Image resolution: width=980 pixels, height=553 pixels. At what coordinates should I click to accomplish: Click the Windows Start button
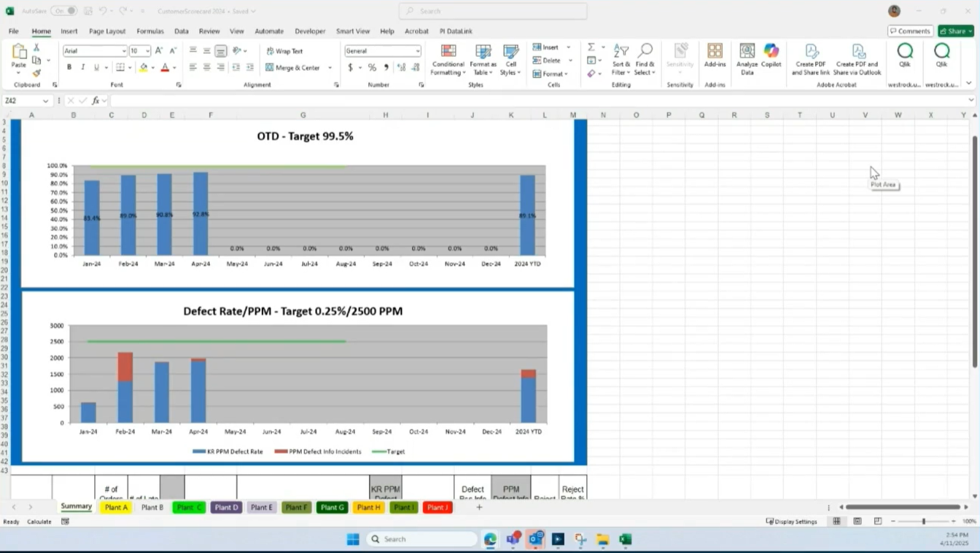(x=353, y=539)
